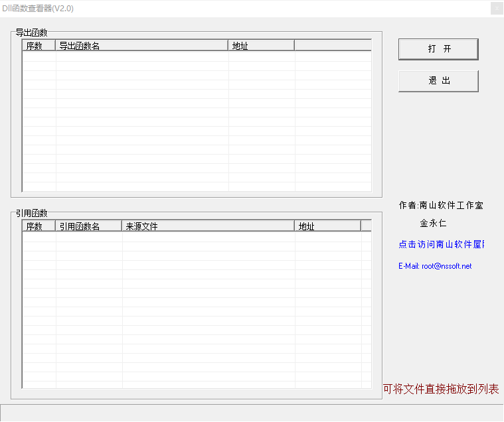The height and width of the screenshot is (422, 504).
Task: Click the red 可将文件直接拖放到列表 hint text
Action: [x=441, y=389]
